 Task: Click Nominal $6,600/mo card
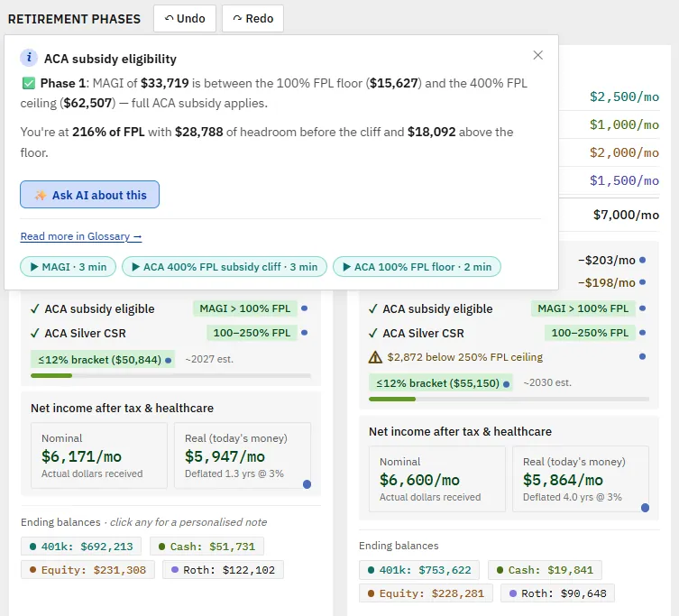[437, 479]
